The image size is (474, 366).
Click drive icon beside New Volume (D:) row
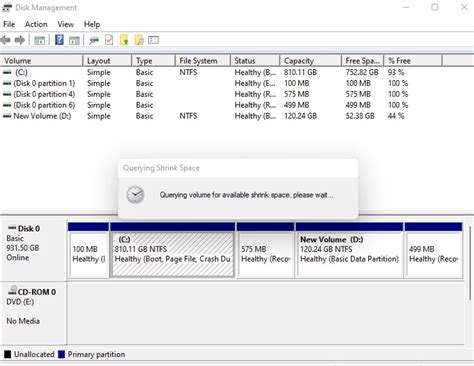point(7,116)
